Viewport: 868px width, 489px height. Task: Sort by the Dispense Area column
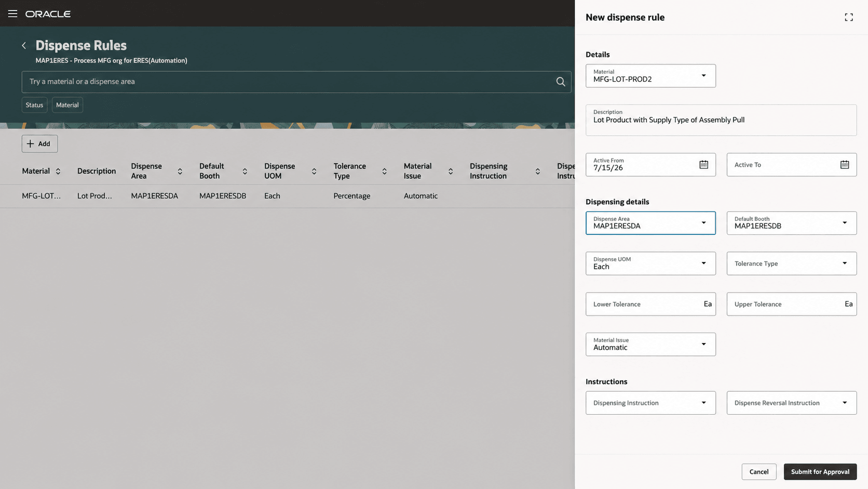point(180,171)
